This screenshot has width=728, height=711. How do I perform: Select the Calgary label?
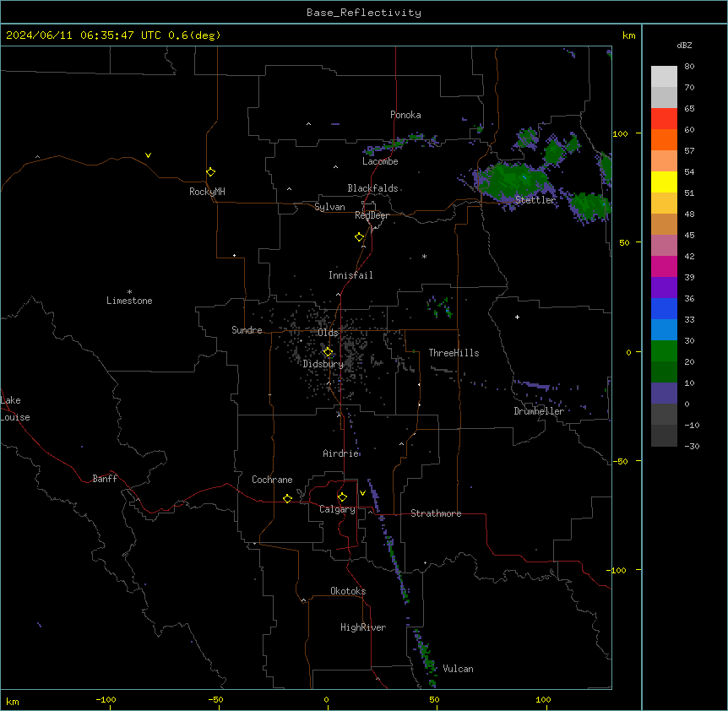[337, 509]
